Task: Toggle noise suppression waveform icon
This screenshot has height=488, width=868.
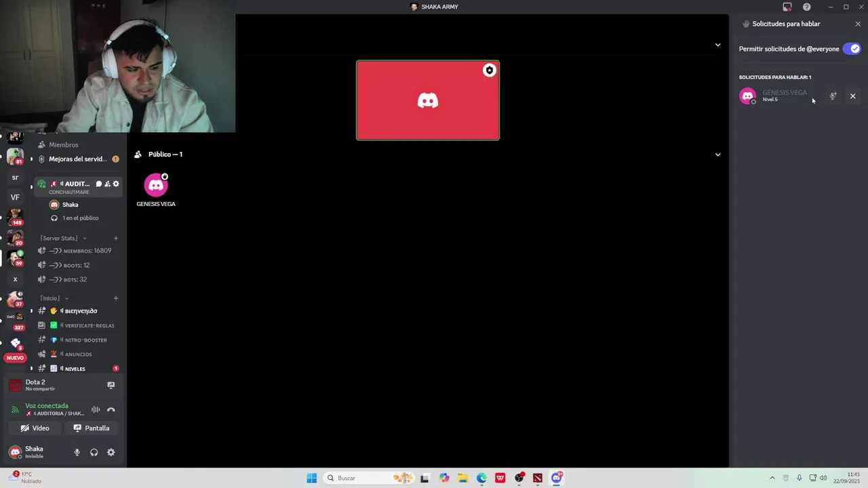Action: tap(96, 409)
